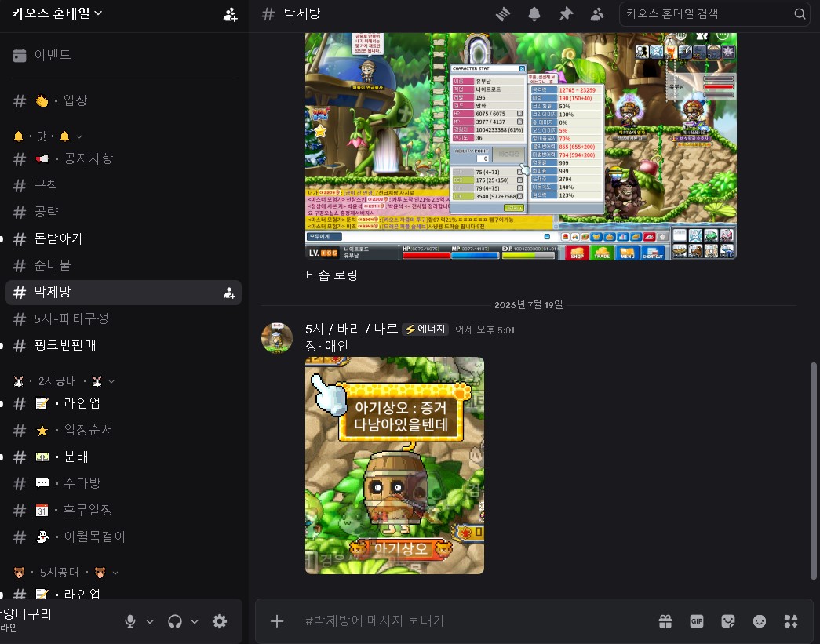Click the invite people icon beside server name
This screenshot has width=820, height=644.
pyautogui.click(x=230, y=15)
